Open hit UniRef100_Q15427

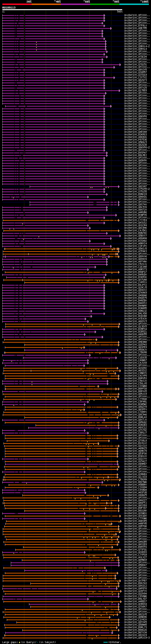pyautogui.click(x=135, y=461)
